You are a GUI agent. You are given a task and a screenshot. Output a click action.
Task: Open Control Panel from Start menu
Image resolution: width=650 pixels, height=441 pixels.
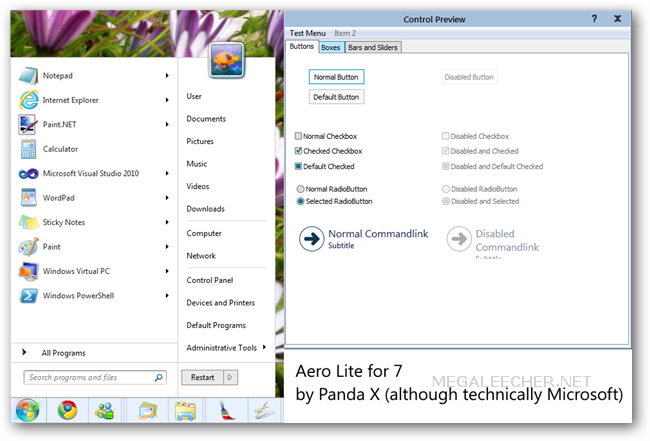pyautogui.click(x=210, y=280)
